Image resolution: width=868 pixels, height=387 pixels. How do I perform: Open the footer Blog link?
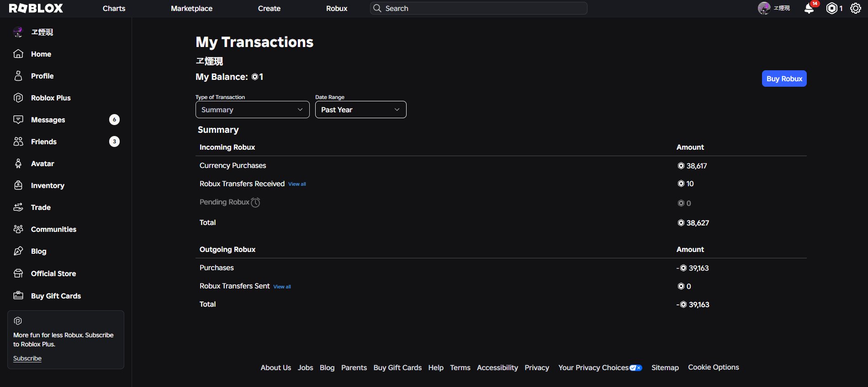[x=327, y=368]
